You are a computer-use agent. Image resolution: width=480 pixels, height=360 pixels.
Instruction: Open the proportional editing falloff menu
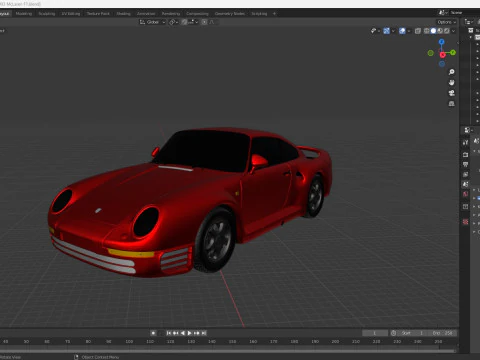pos(211,22)
